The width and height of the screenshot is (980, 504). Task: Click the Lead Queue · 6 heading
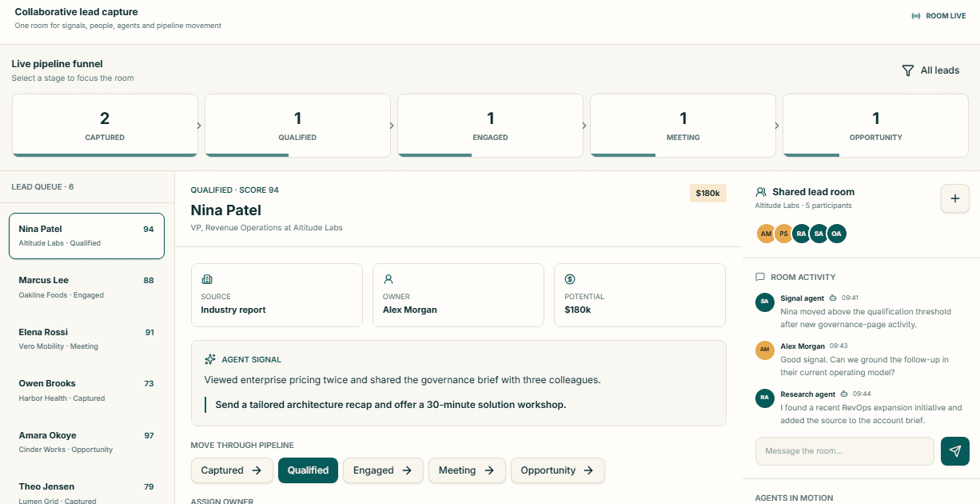[x=42, y=187]
